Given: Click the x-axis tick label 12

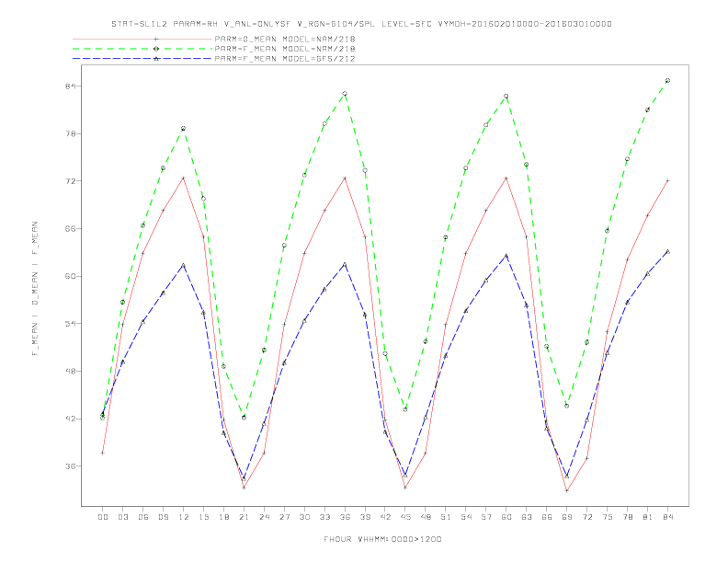Looking at the screenshot, I should click(184, 517).
